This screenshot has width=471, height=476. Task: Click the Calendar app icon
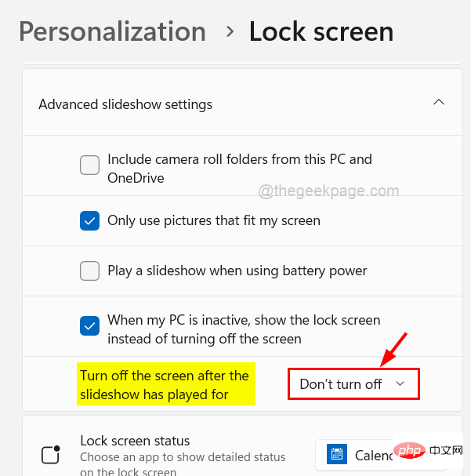click(338, 455)
